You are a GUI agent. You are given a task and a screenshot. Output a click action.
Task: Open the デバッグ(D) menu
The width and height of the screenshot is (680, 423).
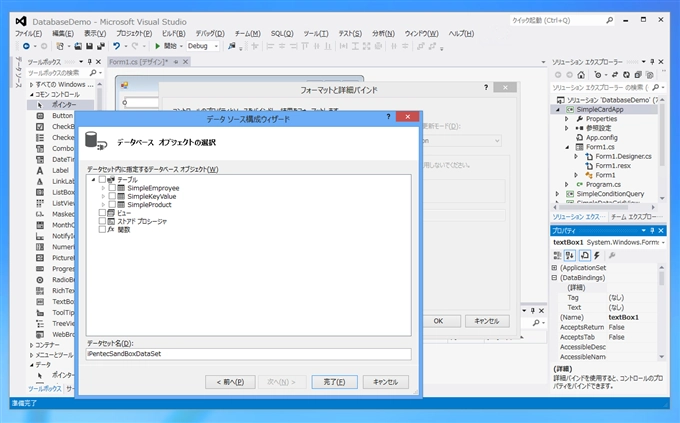click(210, 33)
